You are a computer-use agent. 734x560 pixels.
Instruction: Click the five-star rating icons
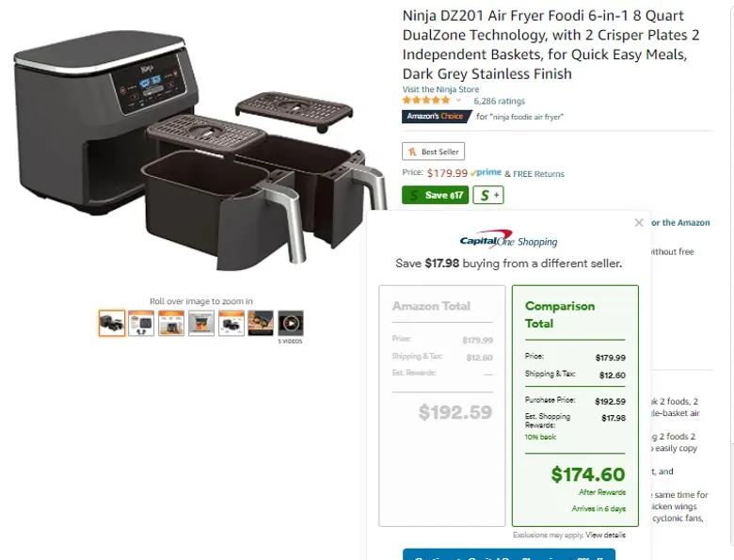point(426,100)
